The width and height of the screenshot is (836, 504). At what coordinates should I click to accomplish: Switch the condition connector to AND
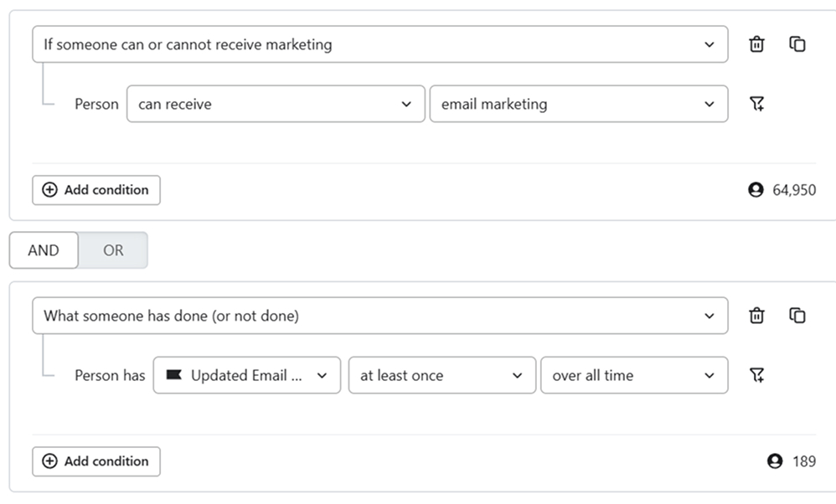point(44,250)
